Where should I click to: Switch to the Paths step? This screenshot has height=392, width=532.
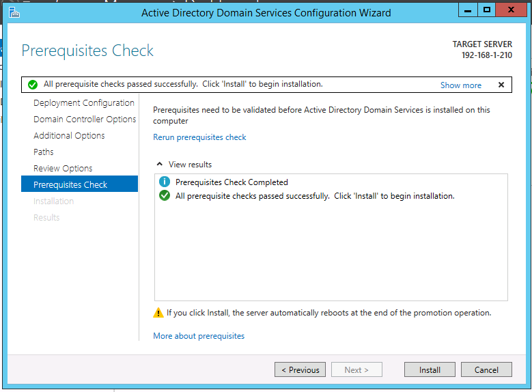[44, 152]
